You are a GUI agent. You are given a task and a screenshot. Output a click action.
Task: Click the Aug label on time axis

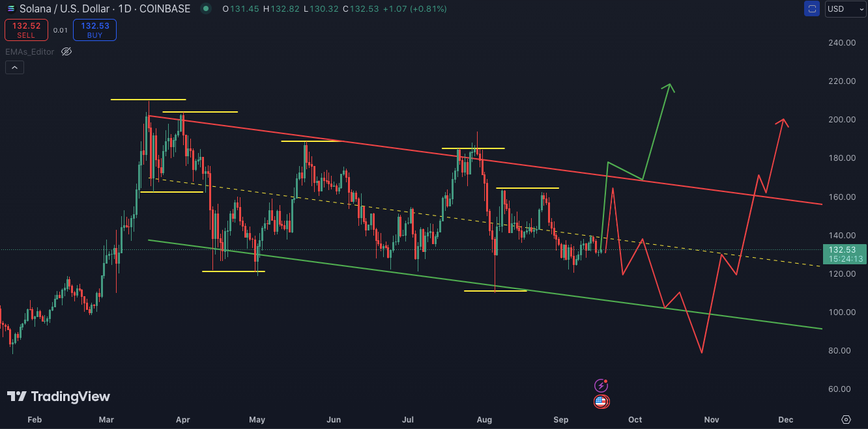click(484, 419)
